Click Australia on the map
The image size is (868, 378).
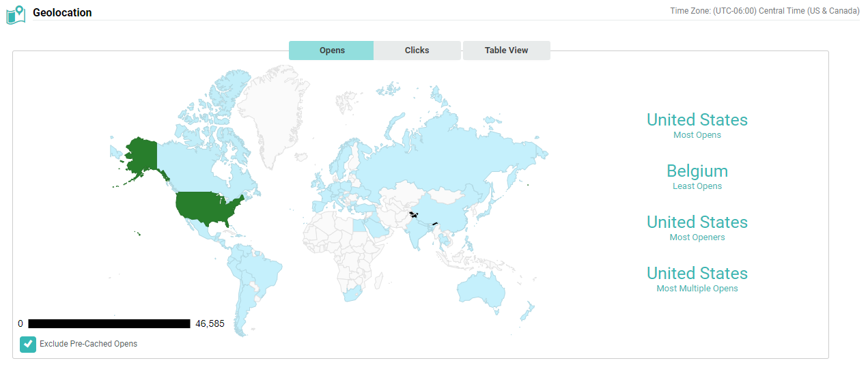(481, 287)
